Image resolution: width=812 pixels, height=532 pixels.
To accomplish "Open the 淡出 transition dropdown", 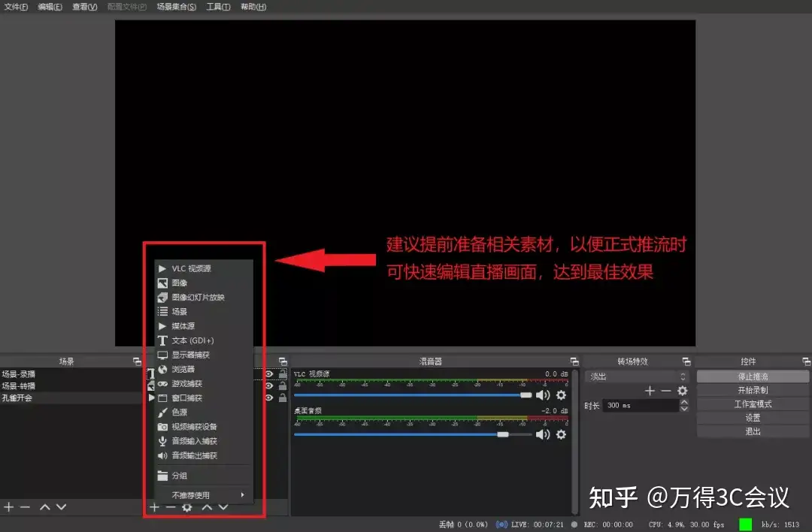I will tap(635, 376).
